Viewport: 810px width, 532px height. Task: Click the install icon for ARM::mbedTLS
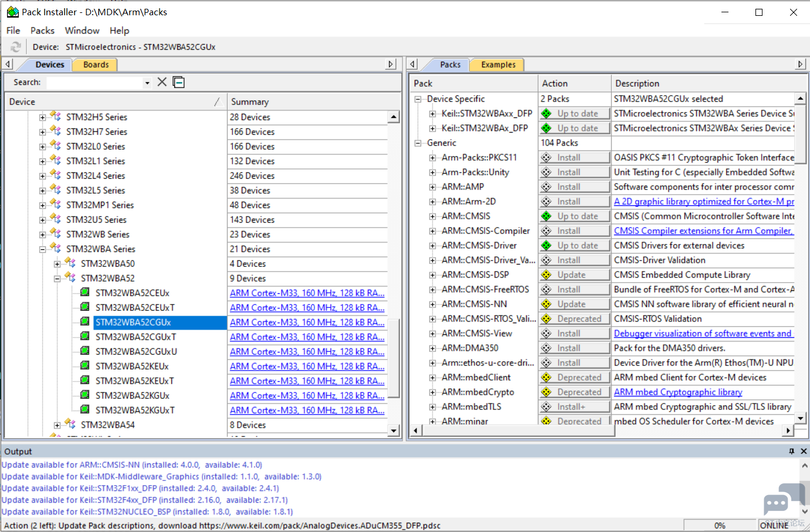coord(547,407)
